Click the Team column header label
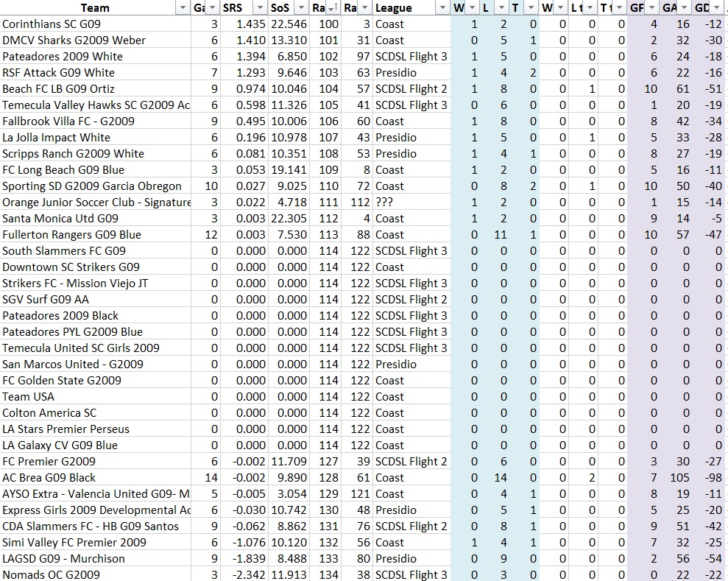Image resolution: width=728 pixels, height=581 pixels. [x=94, y=7]
